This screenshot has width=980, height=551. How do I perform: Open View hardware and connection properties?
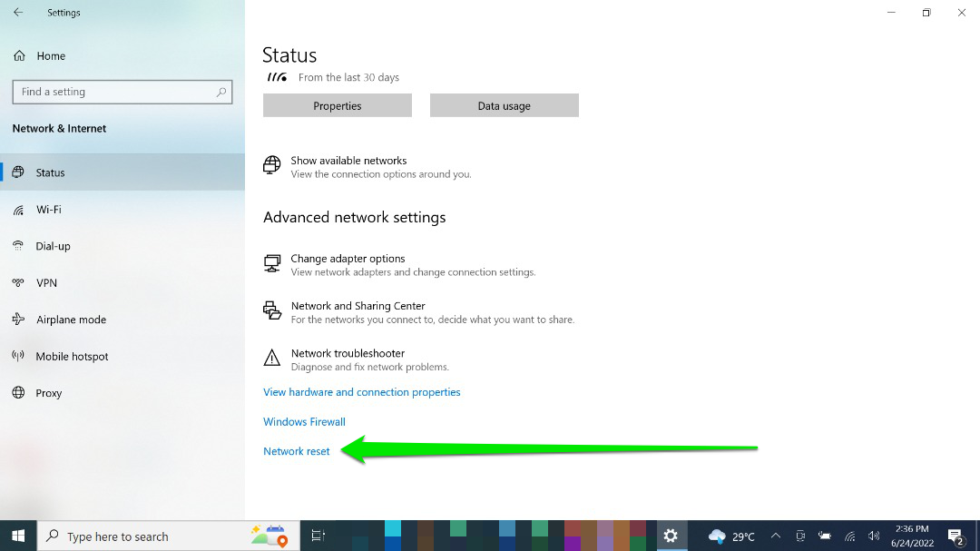362,392
